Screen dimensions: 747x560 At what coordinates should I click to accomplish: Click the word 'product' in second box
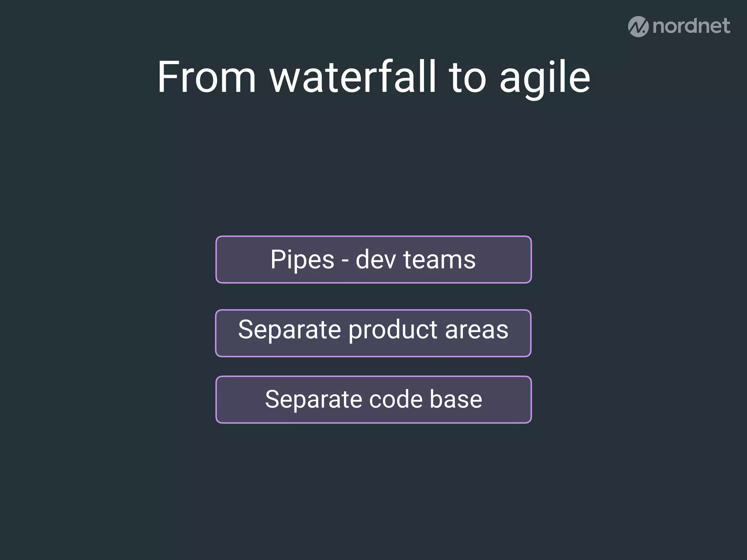pos(393,330)
